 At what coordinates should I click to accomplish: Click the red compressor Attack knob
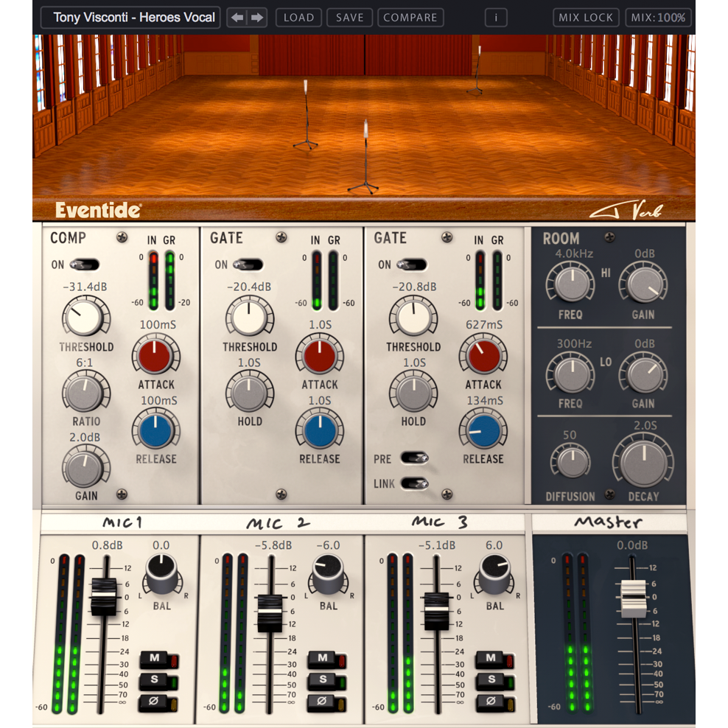[155, 356]
